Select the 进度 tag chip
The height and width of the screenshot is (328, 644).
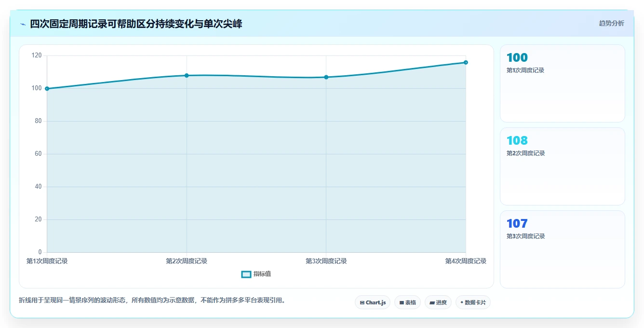(x=438, y=302)
